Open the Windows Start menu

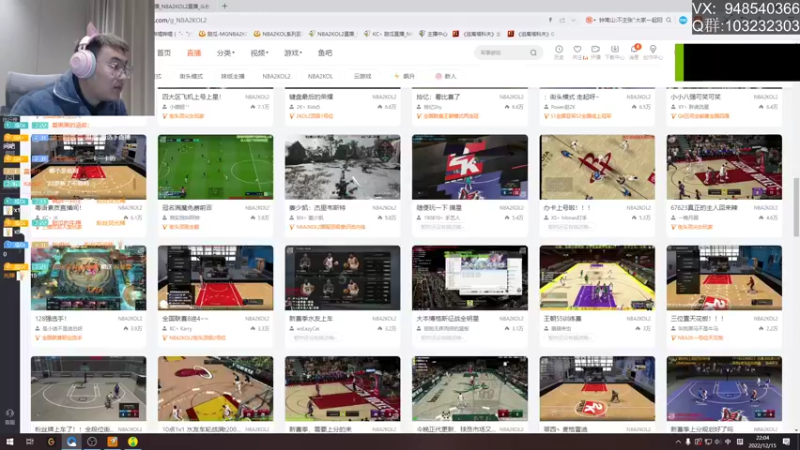click(x=9, y=442)
